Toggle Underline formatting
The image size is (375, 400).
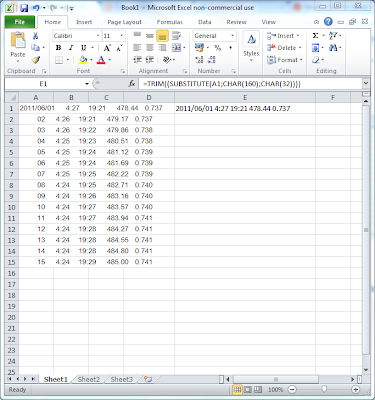pyautogui.click(x=83, y=48)
